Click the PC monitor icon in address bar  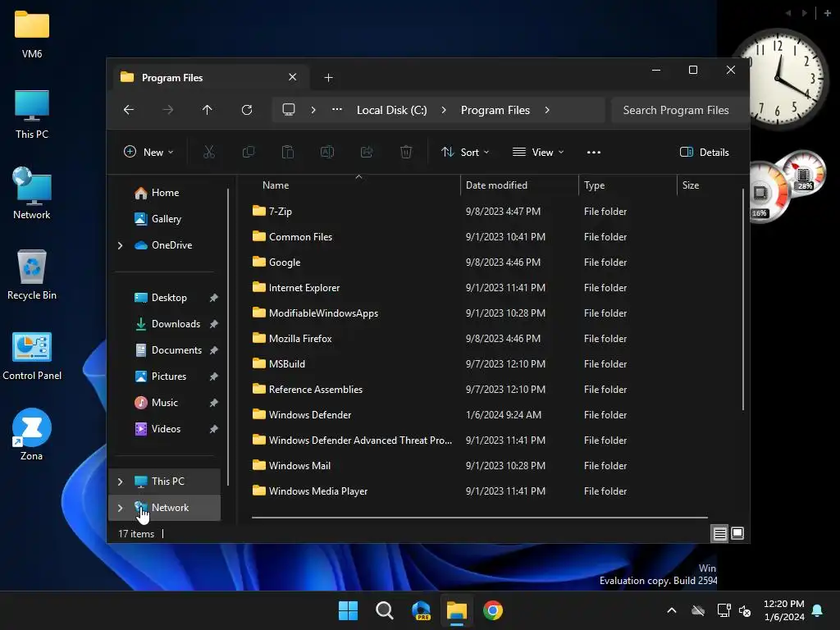click(x=289, y=110)
